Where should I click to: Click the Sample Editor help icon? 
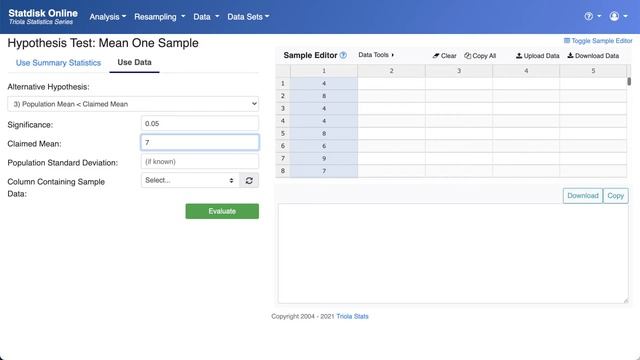343,55
